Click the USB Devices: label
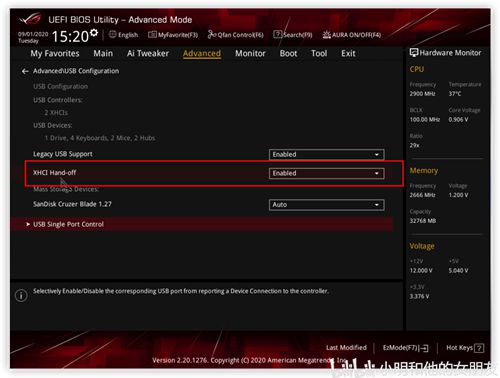The image size is (500, 378). point(52,125)
